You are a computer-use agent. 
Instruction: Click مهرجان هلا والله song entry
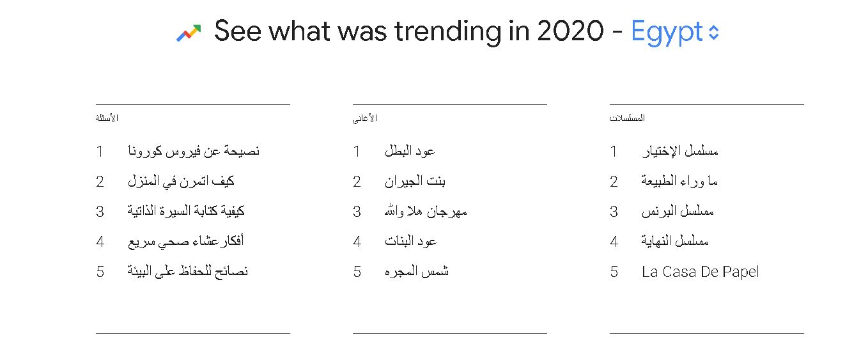click(426, 211)
